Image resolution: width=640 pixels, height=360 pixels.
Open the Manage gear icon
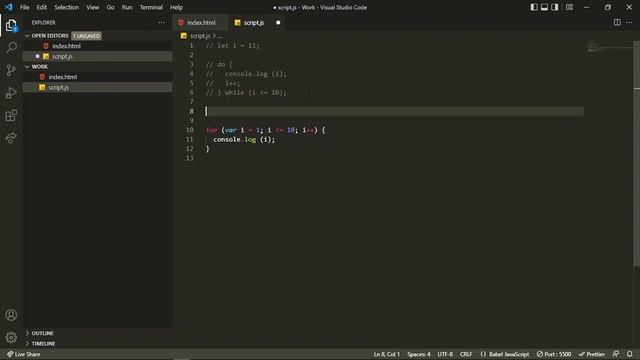click(x=11, y=337)
